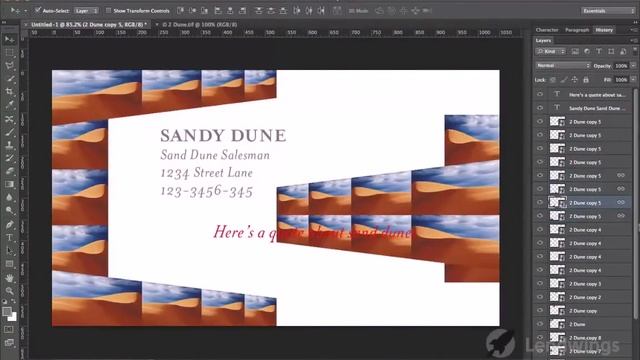The height and width of the screenshot is (360, 640).
Task: Select the Rectangle shape tool
Action: 9,264
